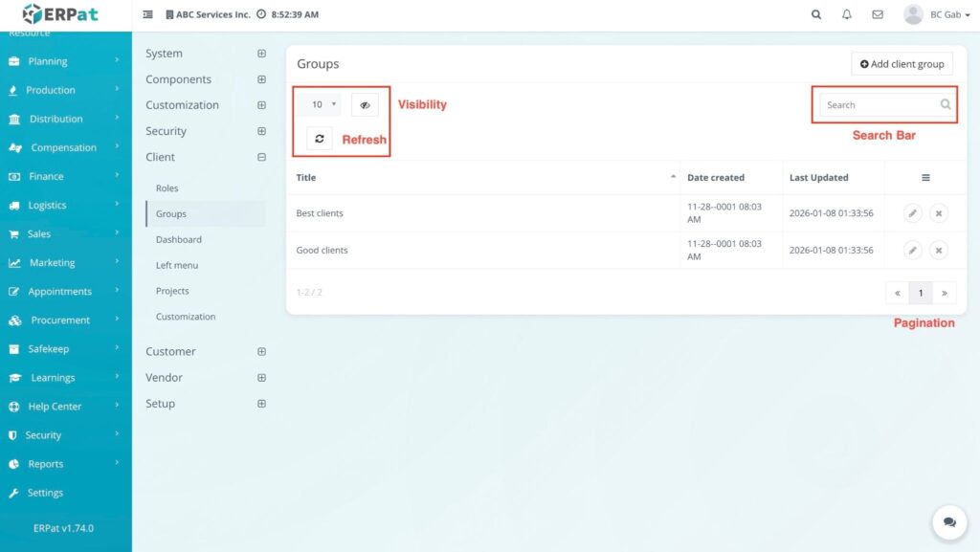980x552 pixels.
Task: Open the chat bubble widget
Action: coord(949,522)
